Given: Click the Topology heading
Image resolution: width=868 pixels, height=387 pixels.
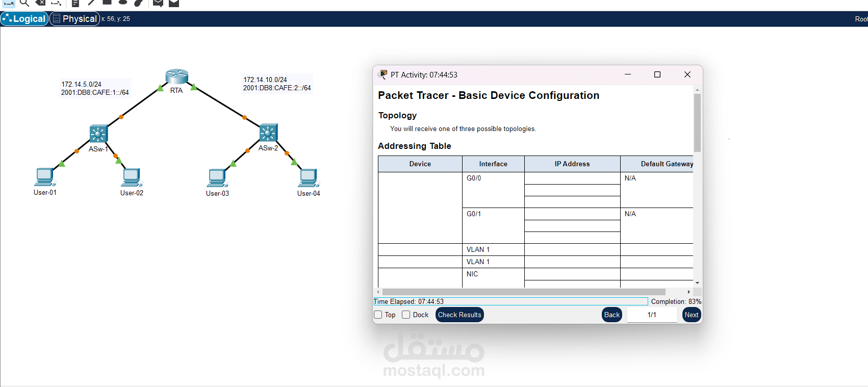Looking at the screenshot, I should pyautogui.click(x=398, y=115).
